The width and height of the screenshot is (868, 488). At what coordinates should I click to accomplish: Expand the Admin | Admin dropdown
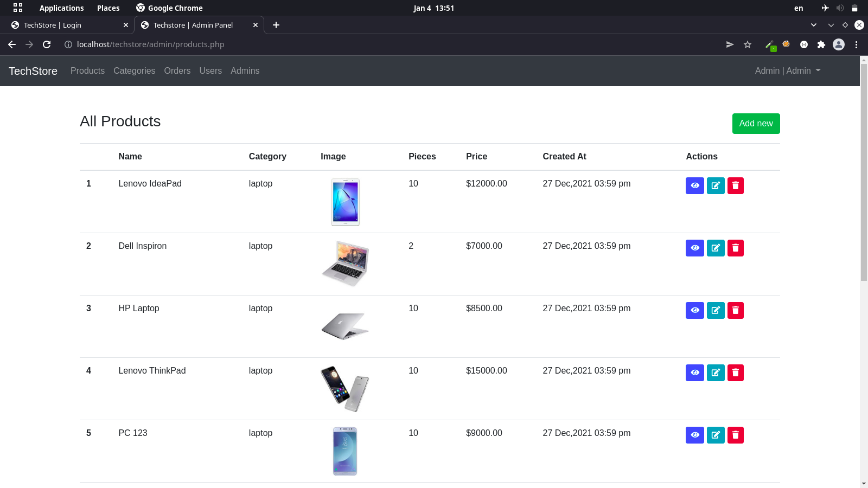click(788, 71)
